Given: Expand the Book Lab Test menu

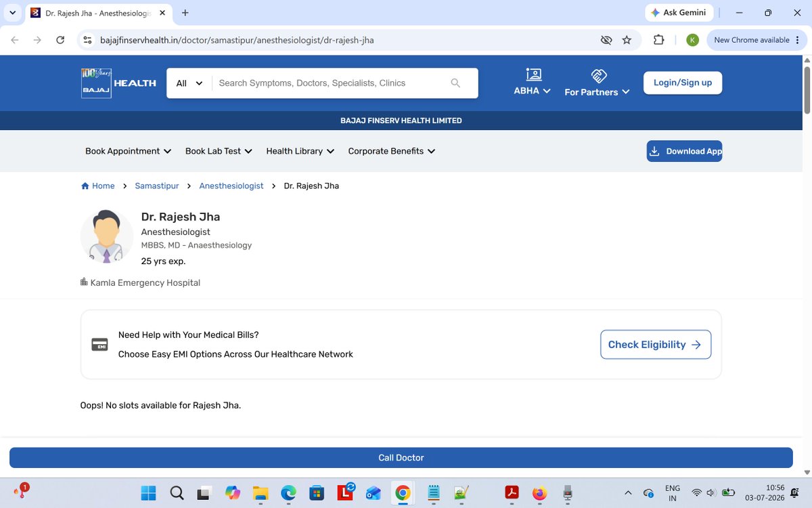Looking at the screenshot, I should point(219,151).
